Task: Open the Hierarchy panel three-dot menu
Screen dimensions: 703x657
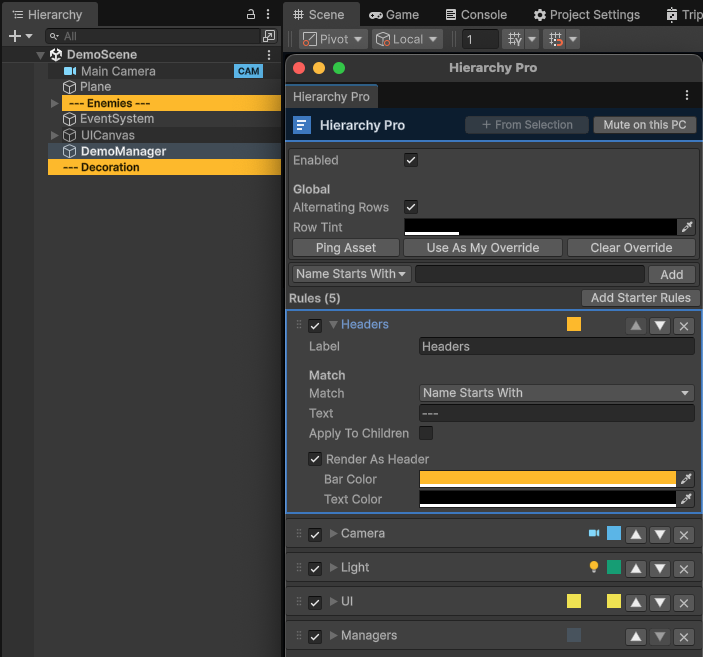Action: 268,14
